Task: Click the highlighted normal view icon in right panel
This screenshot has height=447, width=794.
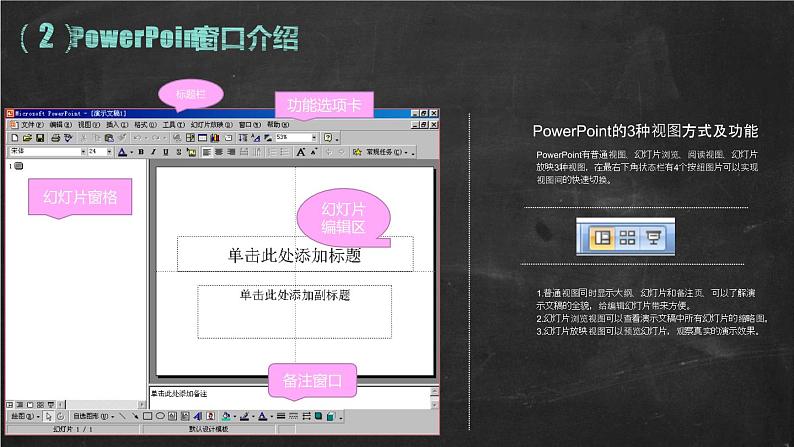Action: point(602,237)
